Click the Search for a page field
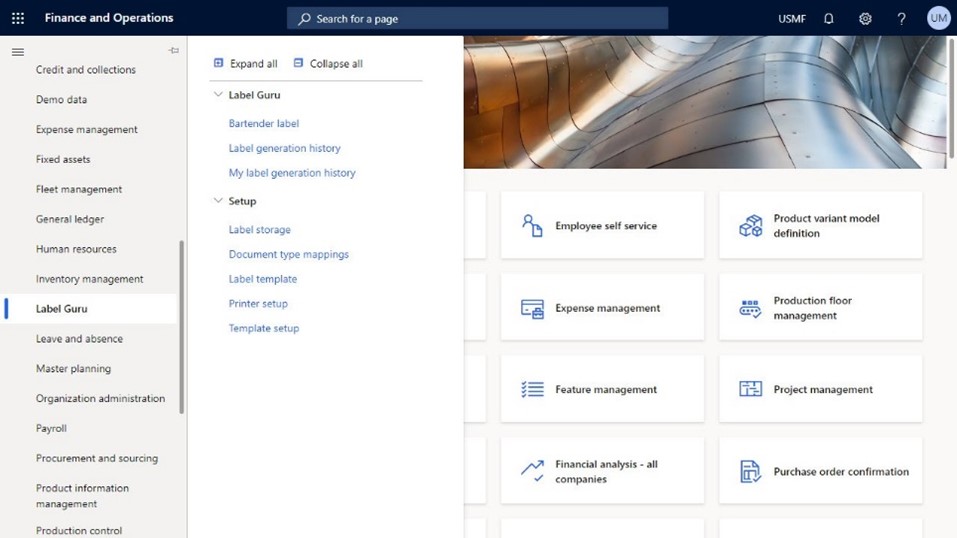957x538 pixels. tap(478, 18)
